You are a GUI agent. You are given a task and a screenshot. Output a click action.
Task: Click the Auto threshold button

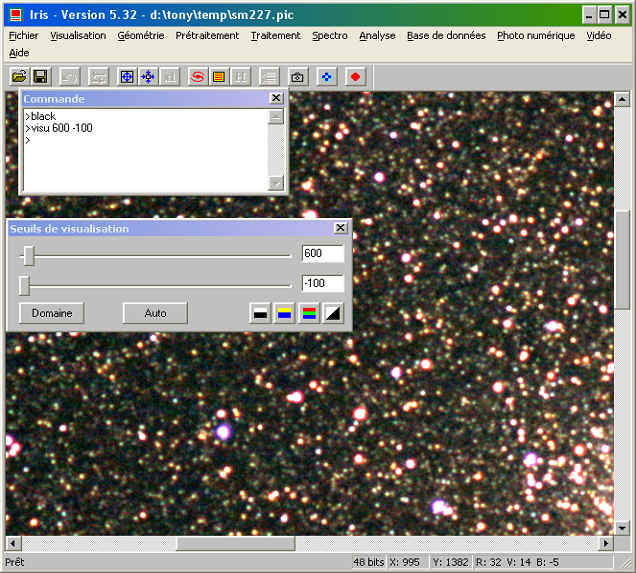(x=155, y=313)
